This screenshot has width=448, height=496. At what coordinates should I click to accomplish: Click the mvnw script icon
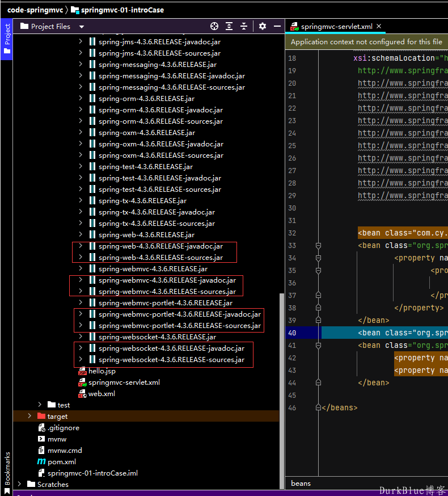[x=41, y=439]
